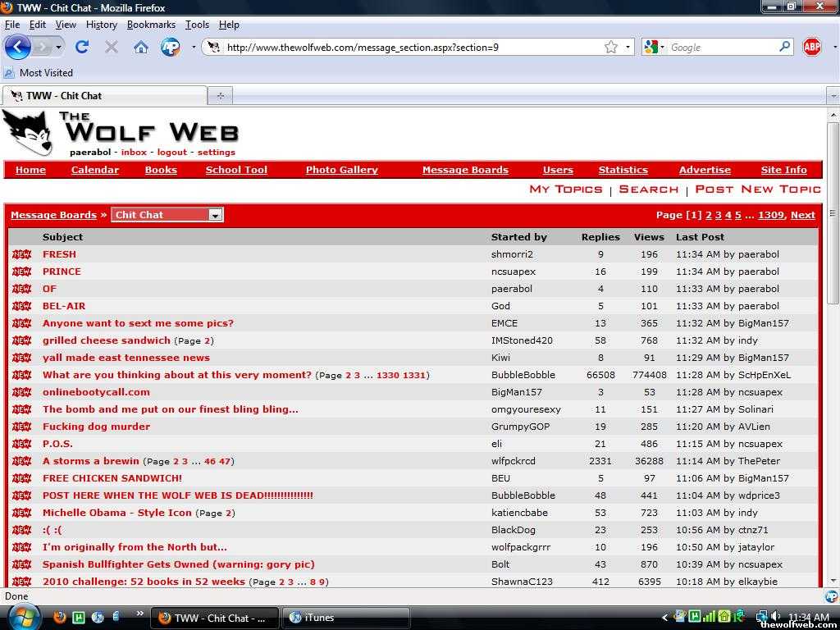Open the Windows Start orb
The image size is (840, 630).
24,616
